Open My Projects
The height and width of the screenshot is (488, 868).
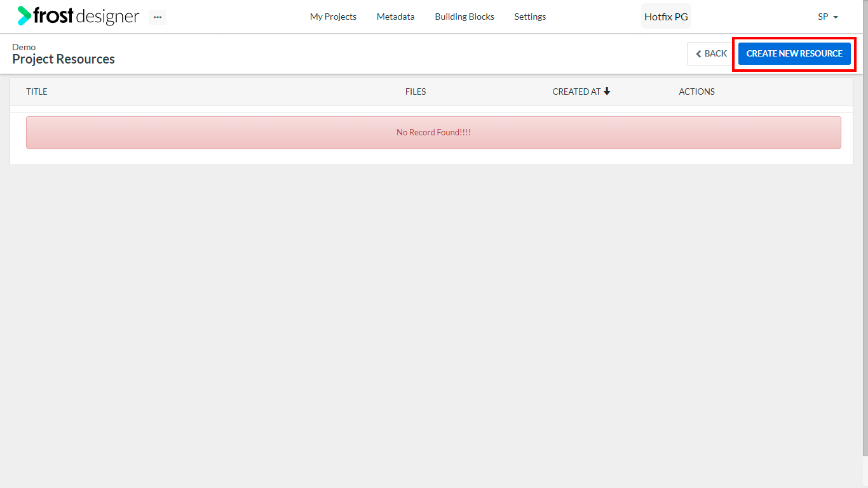pyautogui.click(x=333, y=17)
